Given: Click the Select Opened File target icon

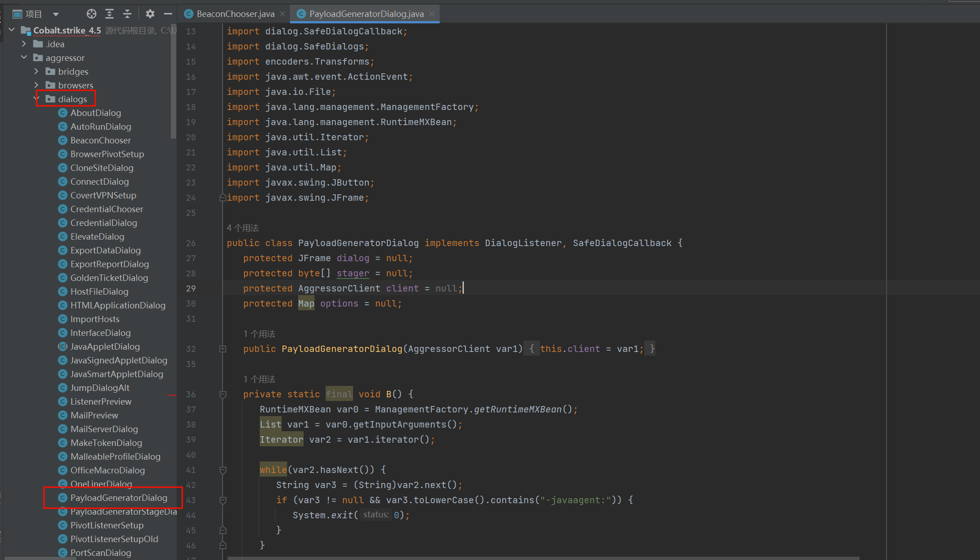Looking at the screenshot, I should (x=92, y=14).
